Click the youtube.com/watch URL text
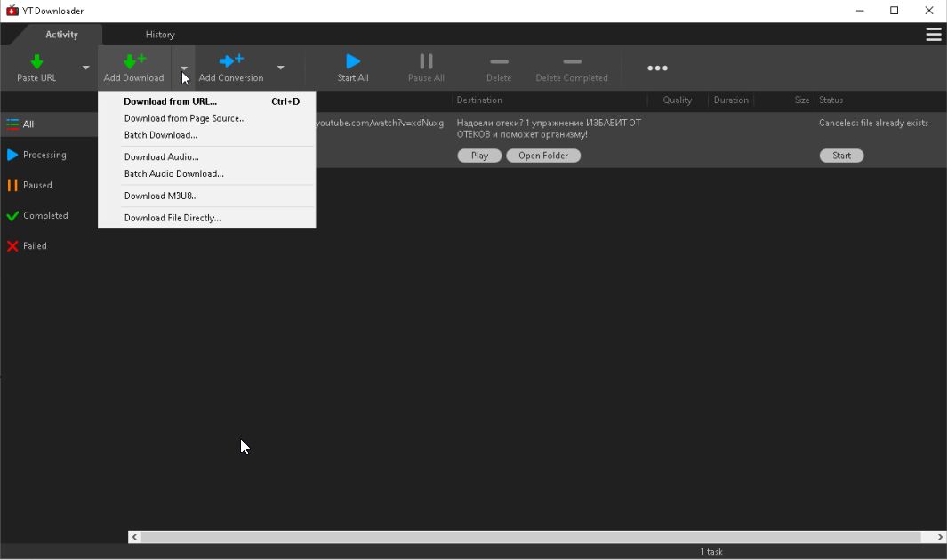The width and height of the screenshot is (947, 560). click(x=380, y=123)
